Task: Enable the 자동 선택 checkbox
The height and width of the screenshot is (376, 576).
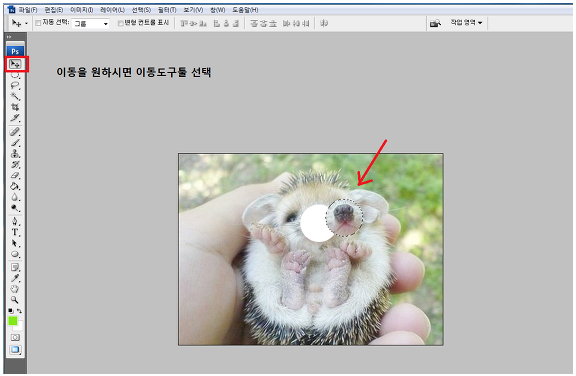Action: click(x=38, y=23)
